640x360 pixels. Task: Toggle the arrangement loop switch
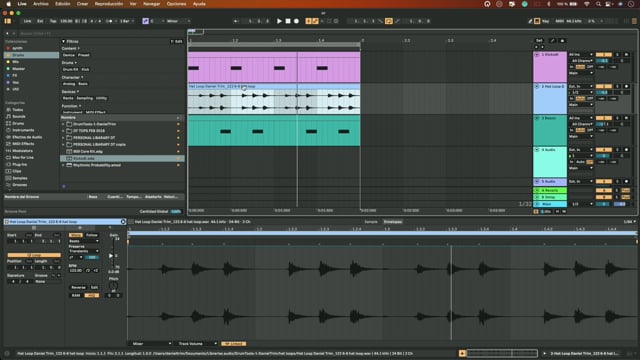[389, 21]
